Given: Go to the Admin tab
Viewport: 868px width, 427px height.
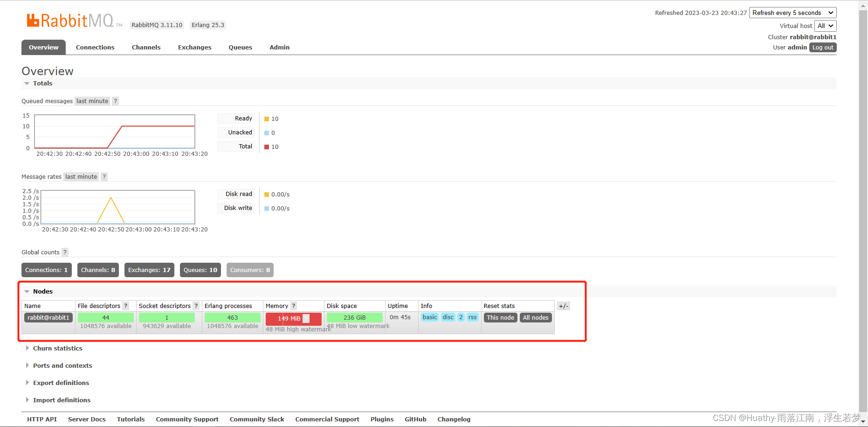Looking at the screenshot, I should tap(280, 48).
